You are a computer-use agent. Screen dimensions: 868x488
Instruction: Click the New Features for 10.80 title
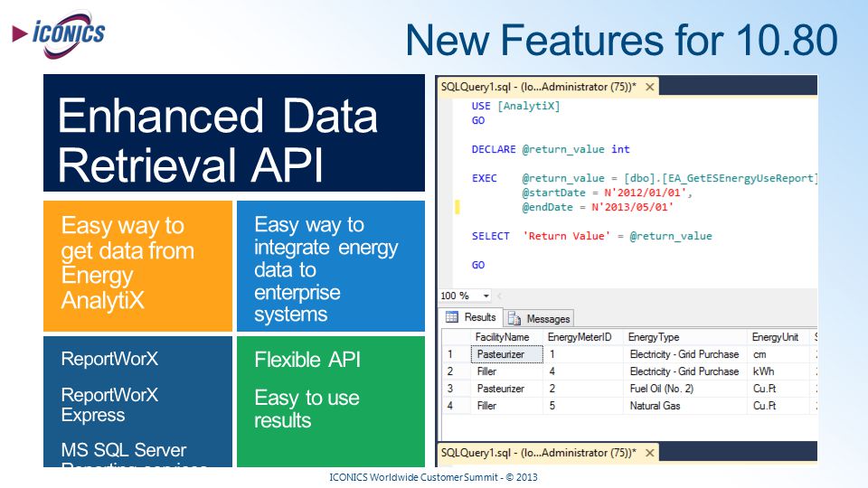622,40
